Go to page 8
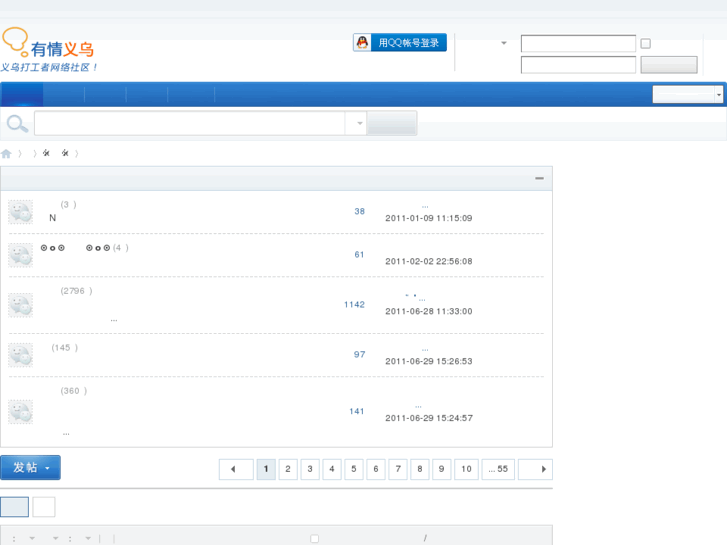 420,469
